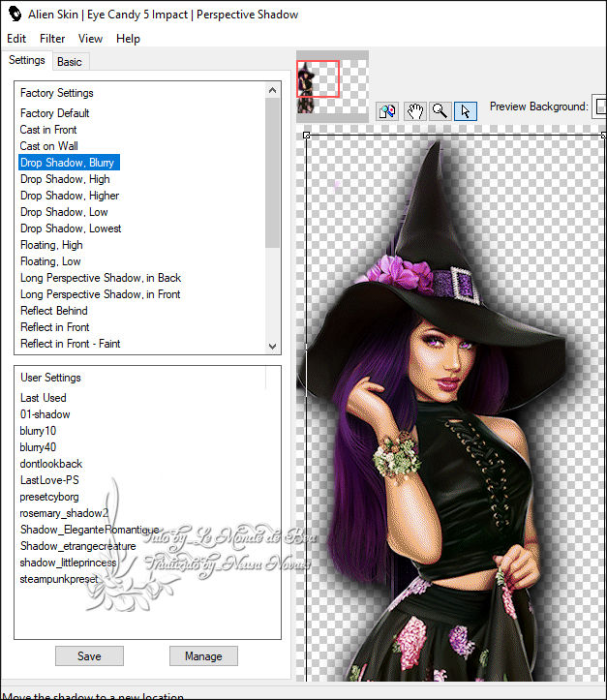
Task: Click the Manage button
Action: pyautogui.click(x=203, y=655)
